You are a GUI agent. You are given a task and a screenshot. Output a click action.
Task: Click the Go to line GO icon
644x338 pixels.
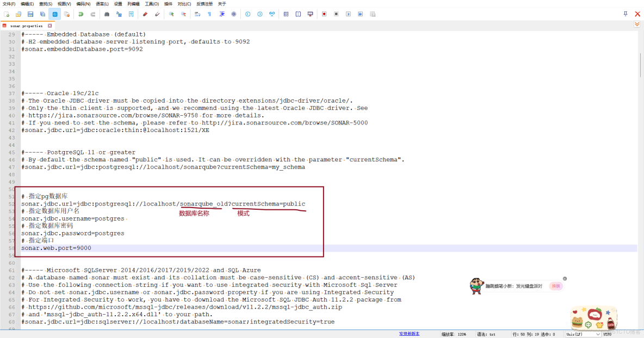[x=272, y=15]
